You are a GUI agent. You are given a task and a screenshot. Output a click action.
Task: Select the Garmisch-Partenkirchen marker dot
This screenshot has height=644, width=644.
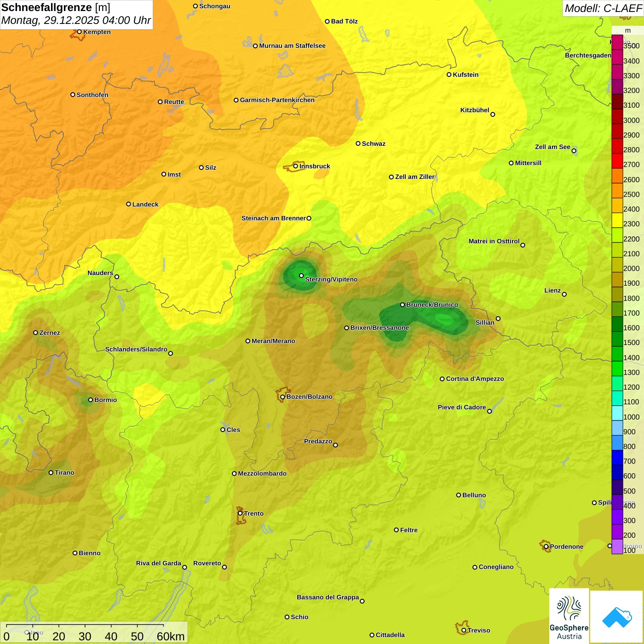(236, 100)
